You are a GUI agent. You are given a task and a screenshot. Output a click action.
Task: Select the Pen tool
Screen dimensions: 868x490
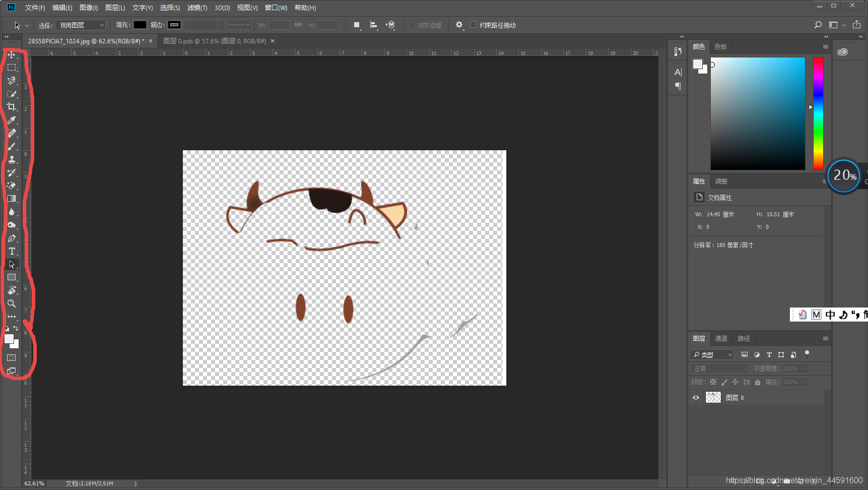pos(11,238)
